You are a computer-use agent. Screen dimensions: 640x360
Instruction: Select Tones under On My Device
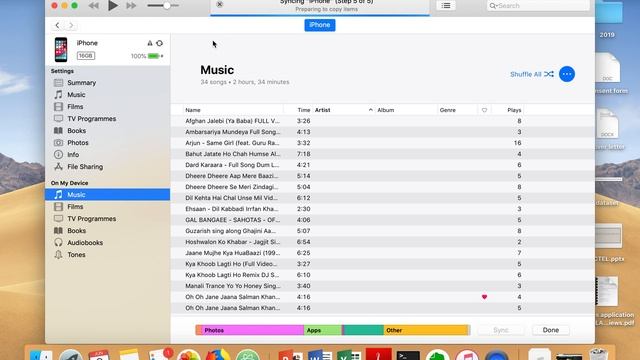tap(76, 255)
